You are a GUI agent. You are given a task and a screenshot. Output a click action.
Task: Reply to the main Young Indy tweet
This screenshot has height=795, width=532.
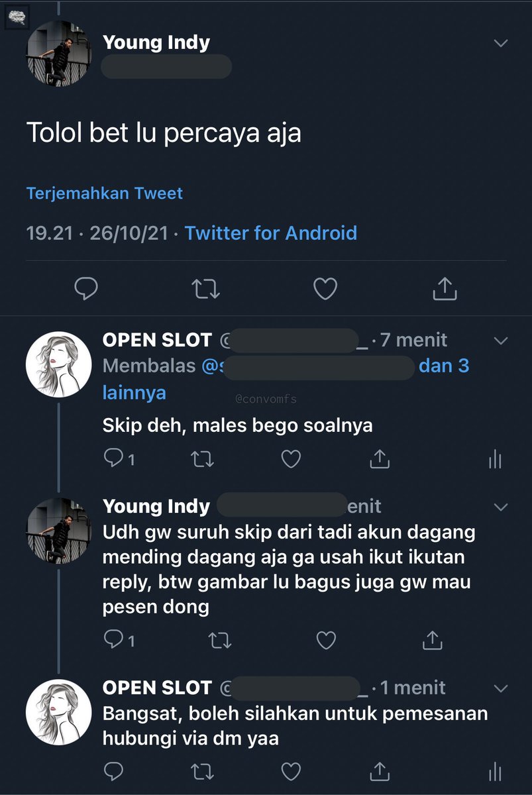[x=86, y=288]
